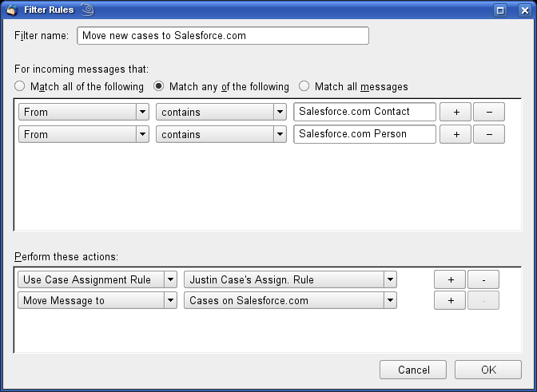Click the SUSE gecko logo in title bar
537x392 pixels.
[x=88, y=10]
